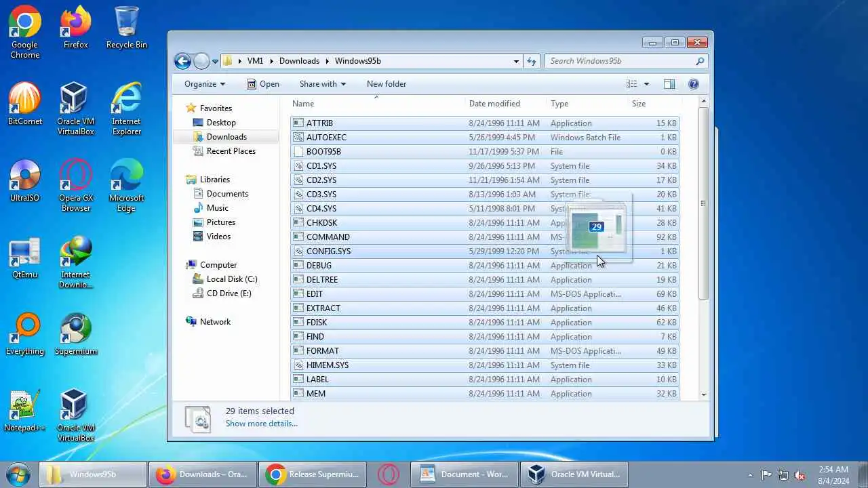Click the New folder button
The width and height of the screenshot is (868, 488).
[x=387, y=84]
